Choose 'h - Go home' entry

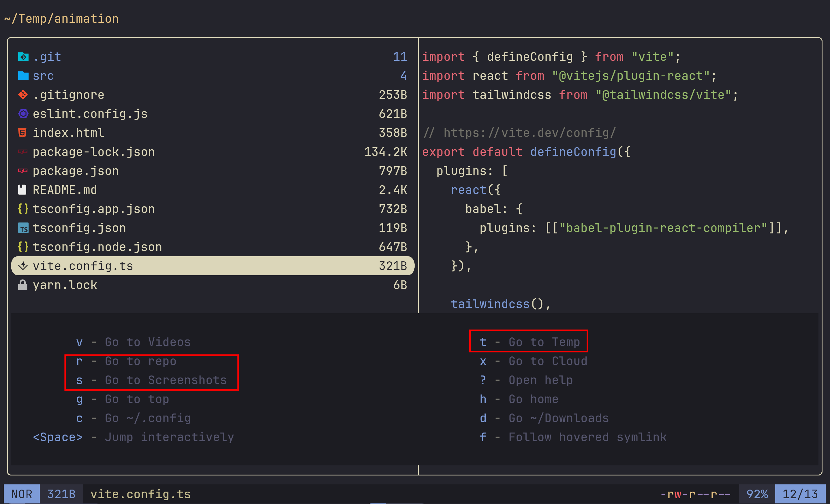pyautogui.click(x=519, y=399)
